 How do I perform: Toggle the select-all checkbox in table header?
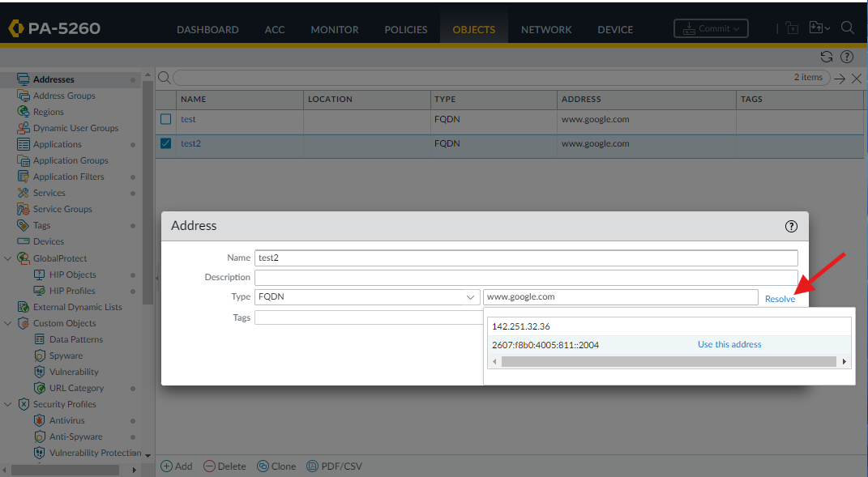pyautogui.click(x=165, y=99)
